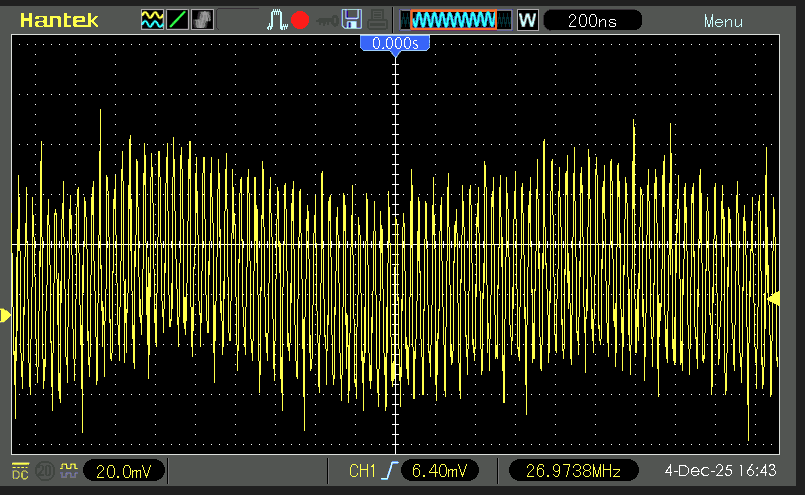Click the yellow probe waveform icon
805x495 pixels.
[69, 470]
